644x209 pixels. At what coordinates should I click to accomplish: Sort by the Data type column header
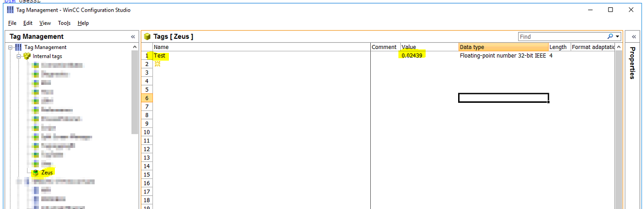(x=503, y=47)
